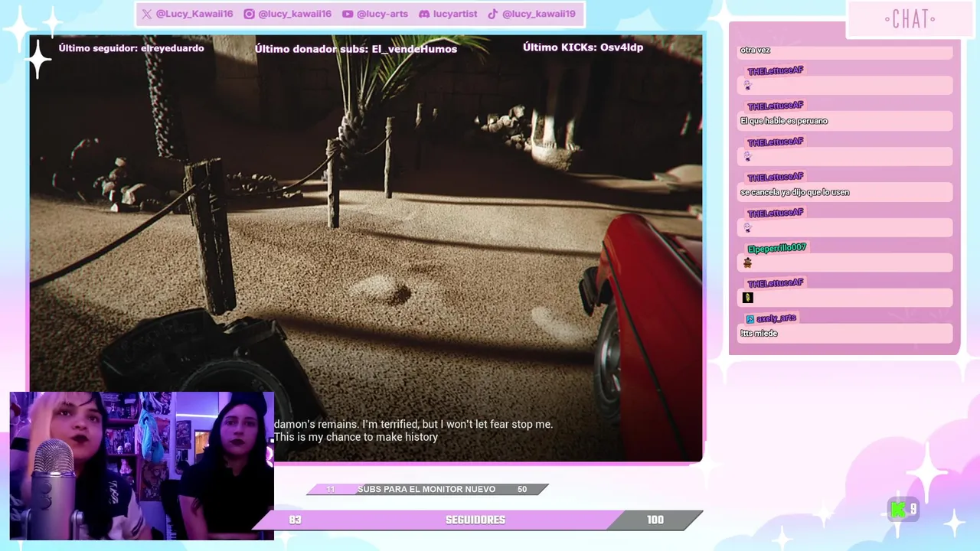Click the SEGUIDORES progress bar
Image resolution: width=980 pixels, height=551 pixels.
coord(476,520)
